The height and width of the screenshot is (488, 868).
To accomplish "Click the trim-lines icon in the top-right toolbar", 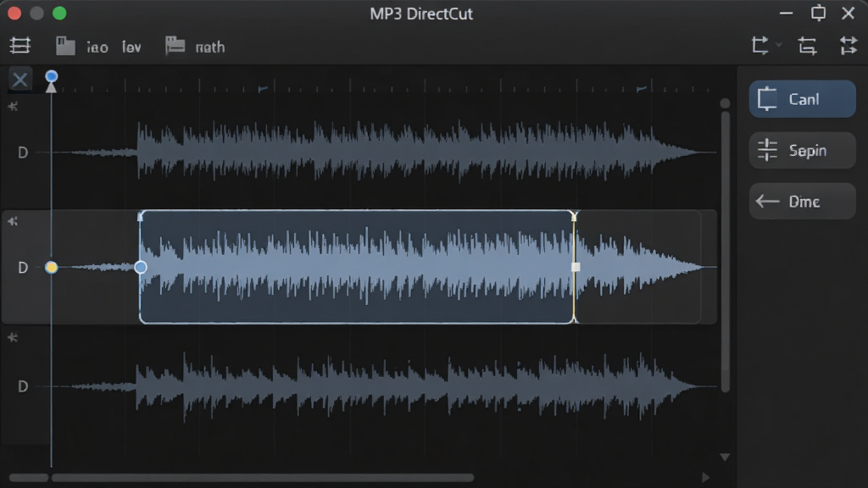I will pos(807,46).
